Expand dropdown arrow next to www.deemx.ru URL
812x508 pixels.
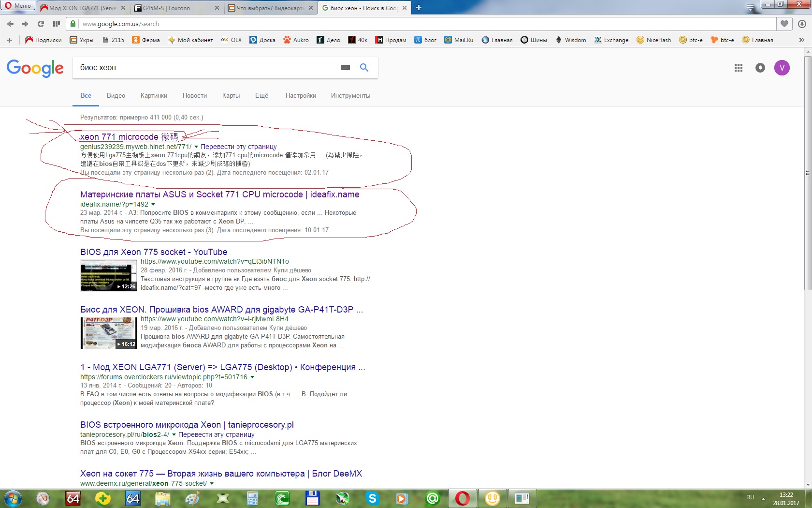212,483
